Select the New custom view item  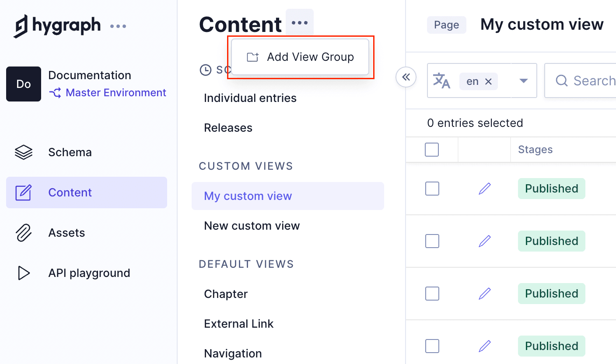tap(252, 225)
